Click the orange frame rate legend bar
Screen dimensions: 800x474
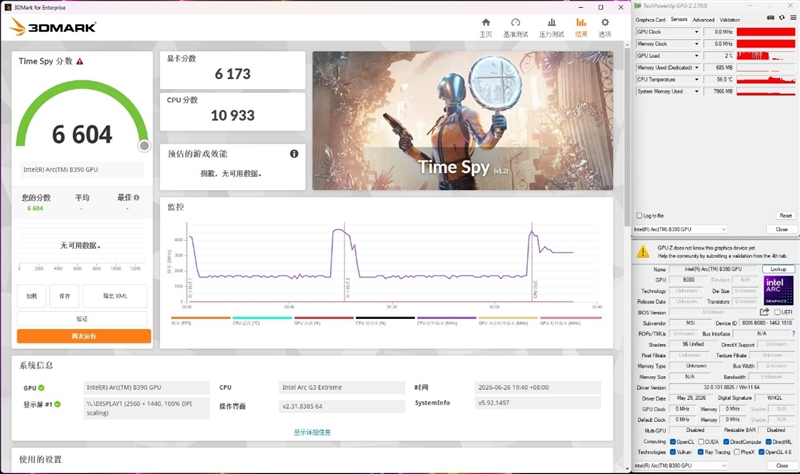[201, 318]
